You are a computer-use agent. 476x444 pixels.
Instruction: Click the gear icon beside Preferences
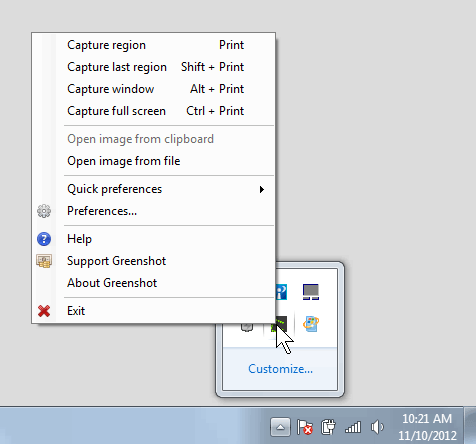coord(44,211)
